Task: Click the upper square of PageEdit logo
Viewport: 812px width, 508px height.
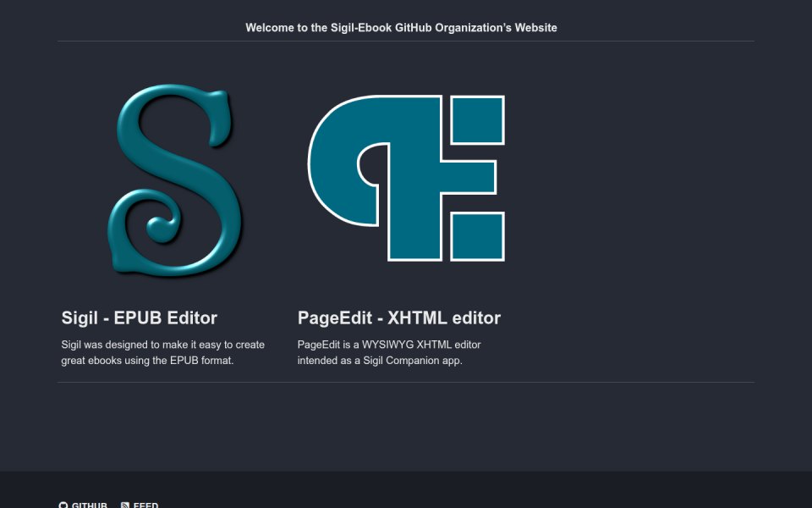Action: click(x=477, y=119)
